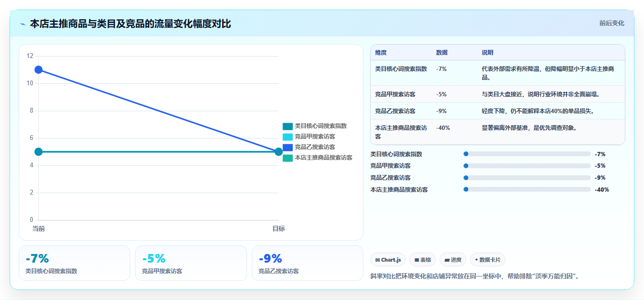
Task: Click the table description 与类目大盘接近，说明行业环境并非全面崩塌。
Action: (x=541, y=94)
